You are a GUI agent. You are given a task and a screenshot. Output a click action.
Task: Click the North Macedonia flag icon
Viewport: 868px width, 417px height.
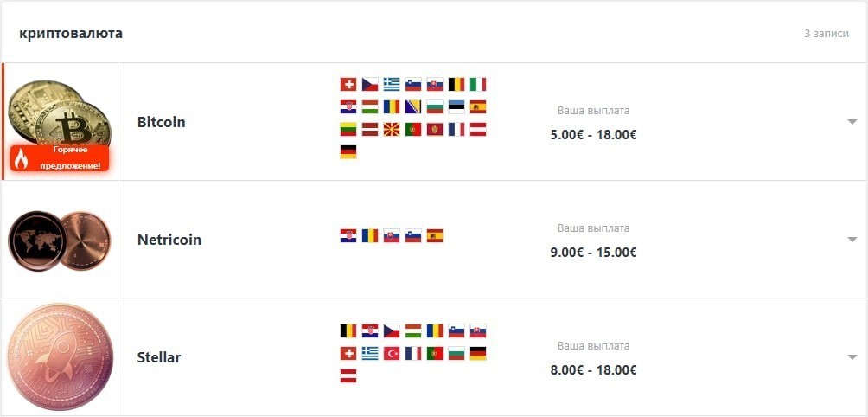click(x=392, y=130)
